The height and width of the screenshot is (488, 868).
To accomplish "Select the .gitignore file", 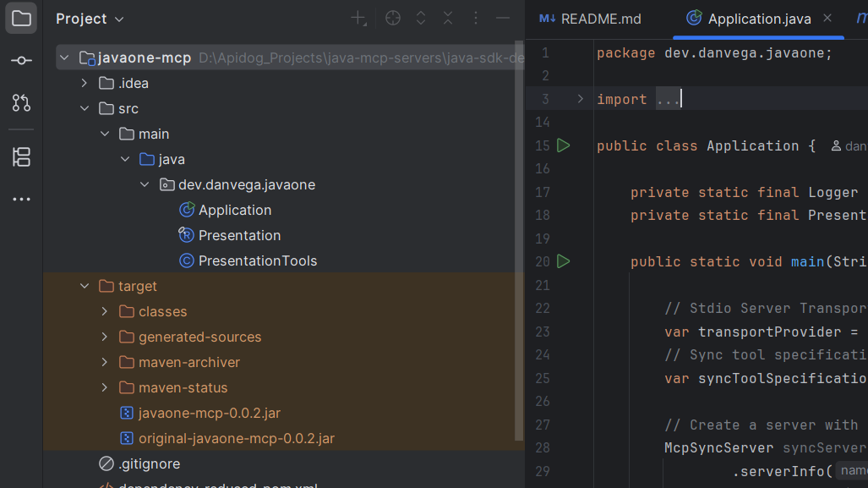I will pos(149,463).
